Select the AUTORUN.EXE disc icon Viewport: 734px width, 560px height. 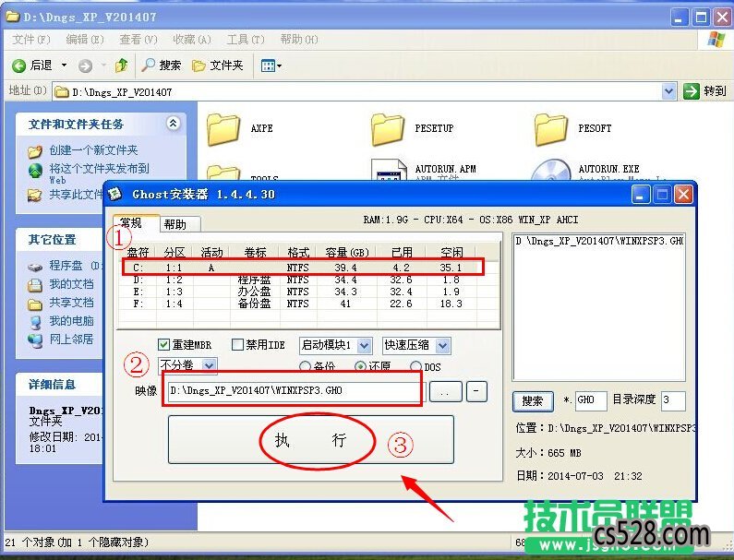tap(551, 170)
